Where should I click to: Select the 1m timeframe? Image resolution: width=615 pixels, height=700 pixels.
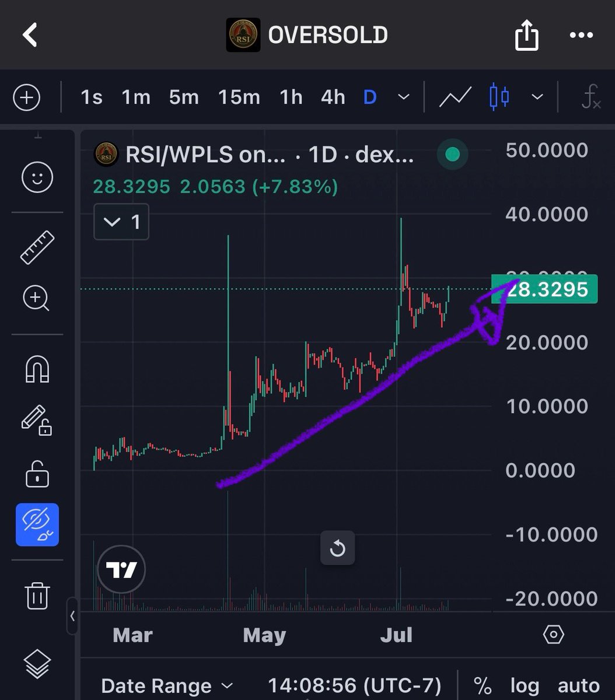136,97
